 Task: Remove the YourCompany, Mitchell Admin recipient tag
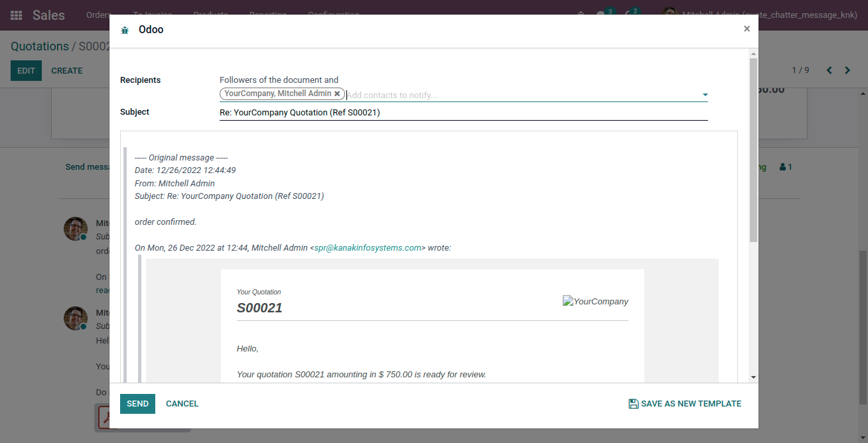[x=337, y=94]
